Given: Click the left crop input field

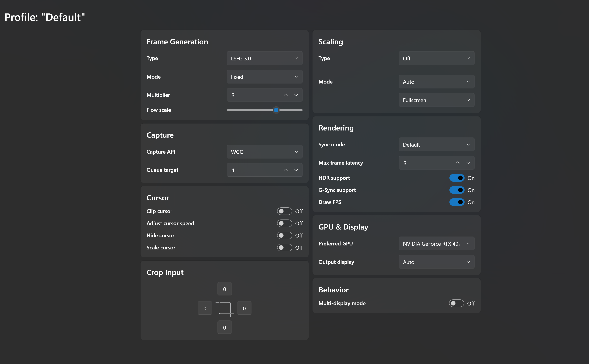Looking at the screenshot, I should (205, 308).
